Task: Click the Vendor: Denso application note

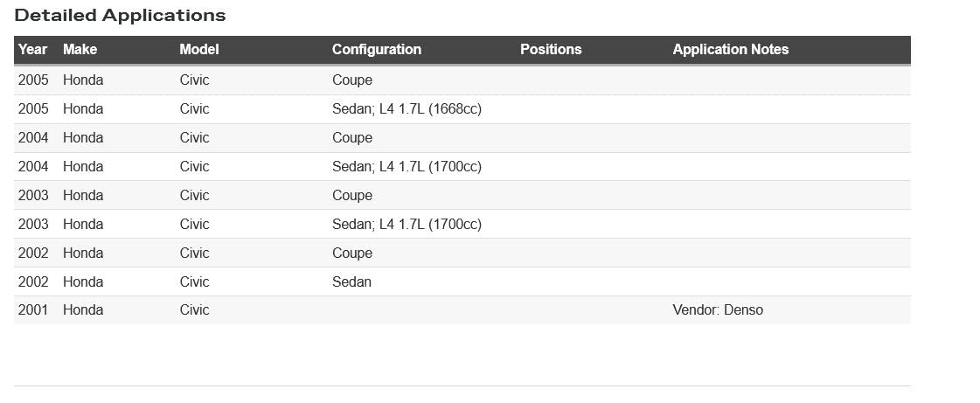Action: pos(717,310)
